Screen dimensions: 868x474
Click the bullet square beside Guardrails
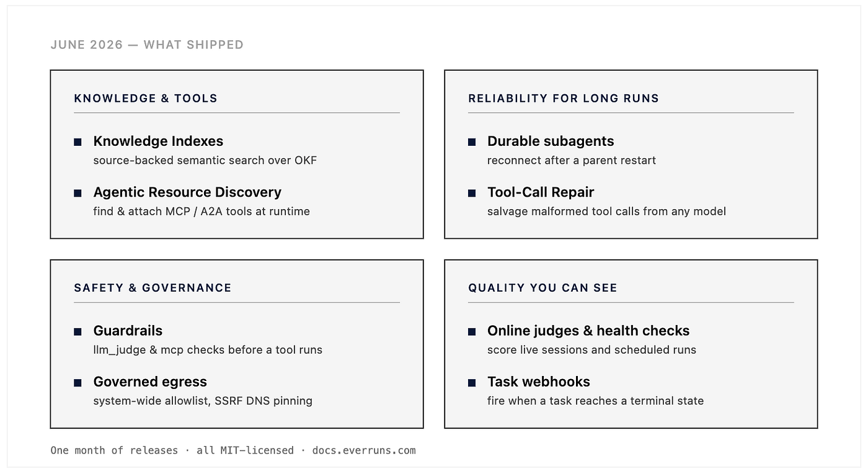(x=77, y=332)
